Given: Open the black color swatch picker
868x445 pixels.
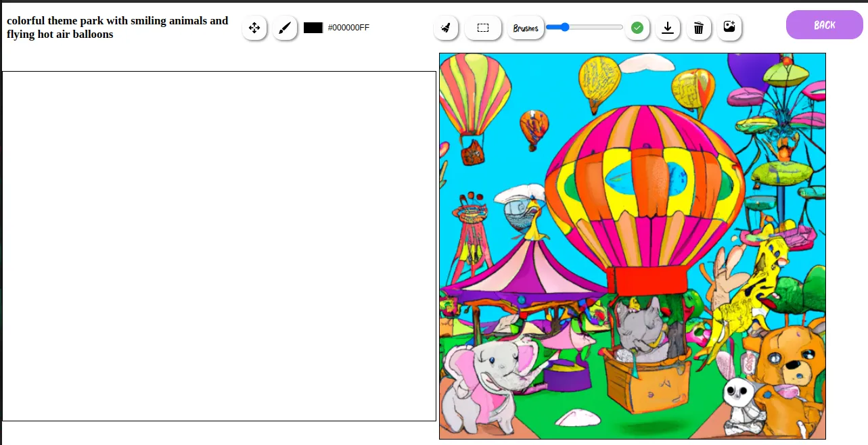Looking at the screenshot, I should click(313, 28).
